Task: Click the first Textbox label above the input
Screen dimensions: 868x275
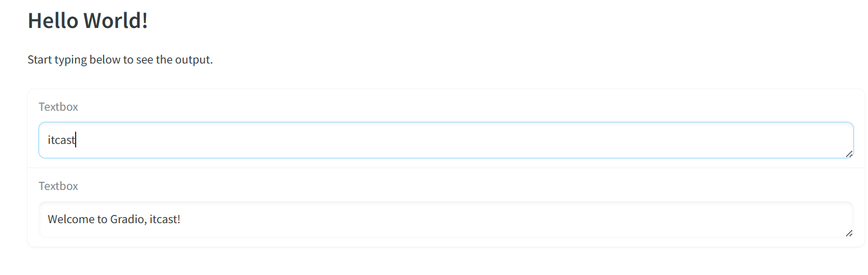Action: (58, 107)
